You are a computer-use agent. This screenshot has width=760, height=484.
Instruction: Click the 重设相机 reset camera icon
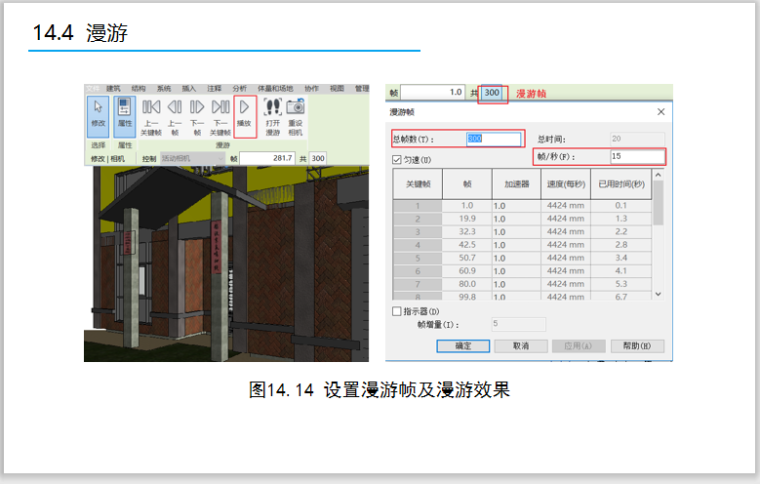coord(295,115)
